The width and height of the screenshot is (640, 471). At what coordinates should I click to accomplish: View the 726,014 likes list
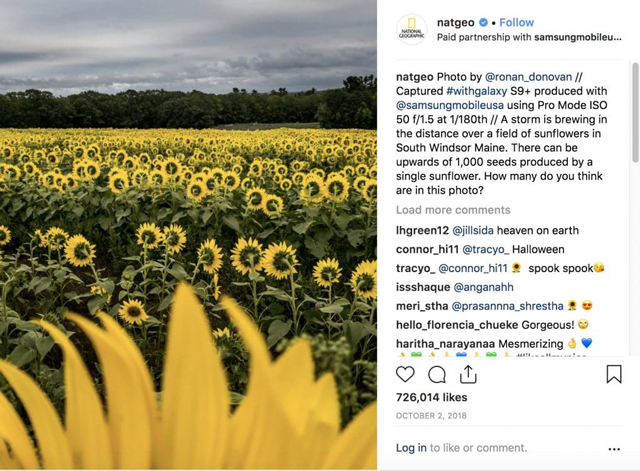click(431, 397)
